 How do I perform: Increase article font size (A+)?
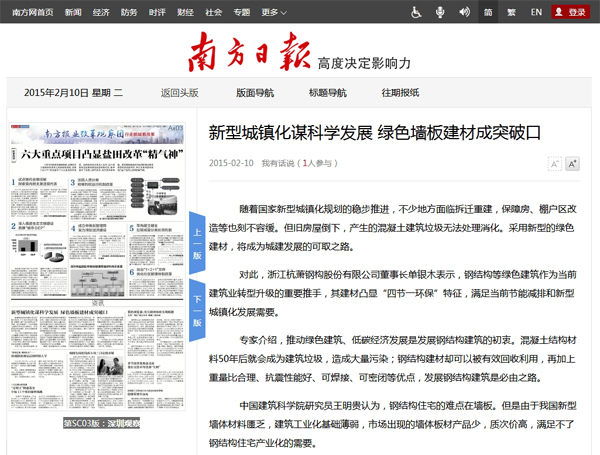[572, 163]
